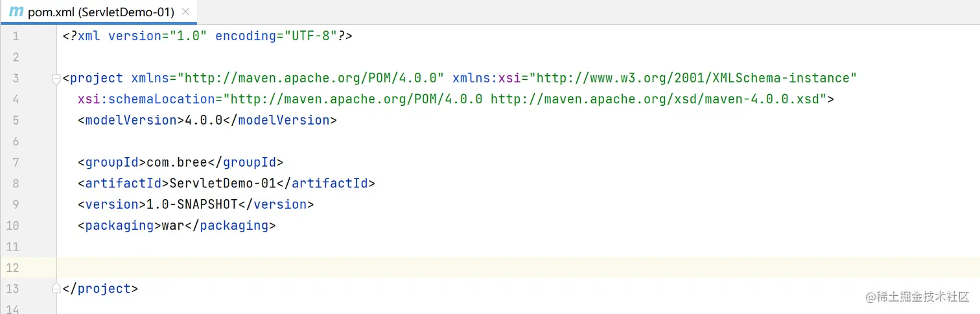Viewport: 980px width, 314px height.
Task: Collapse the project tag fold marker at line 3
Action: 56,78
